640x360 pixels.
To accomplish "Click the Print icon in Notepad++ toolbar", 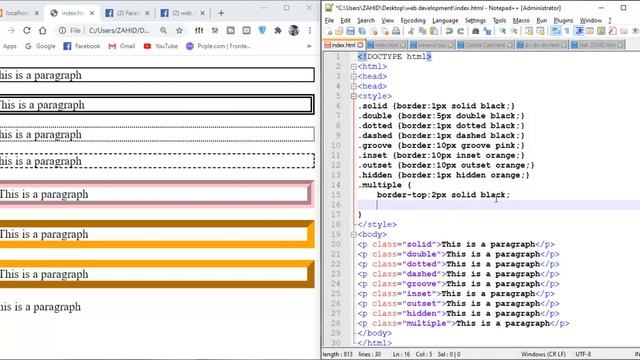I will (396, 31).
